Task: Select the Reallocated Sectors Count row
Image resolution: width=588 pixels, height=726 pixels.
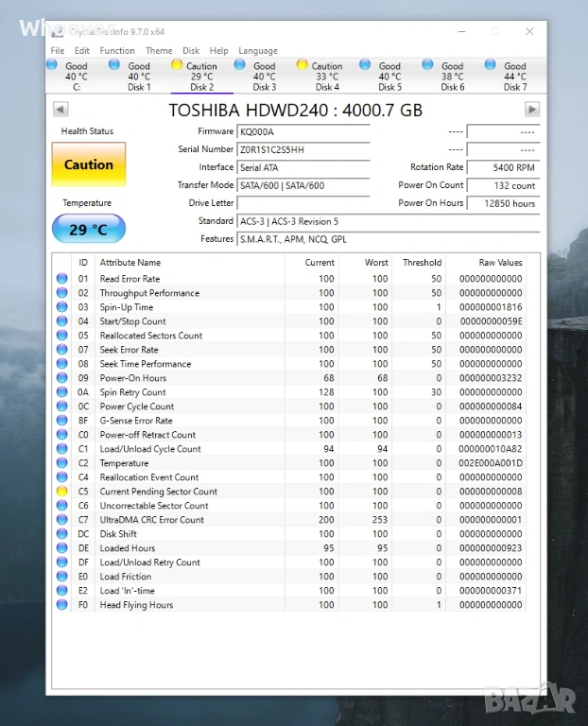Action: point(151,336)
